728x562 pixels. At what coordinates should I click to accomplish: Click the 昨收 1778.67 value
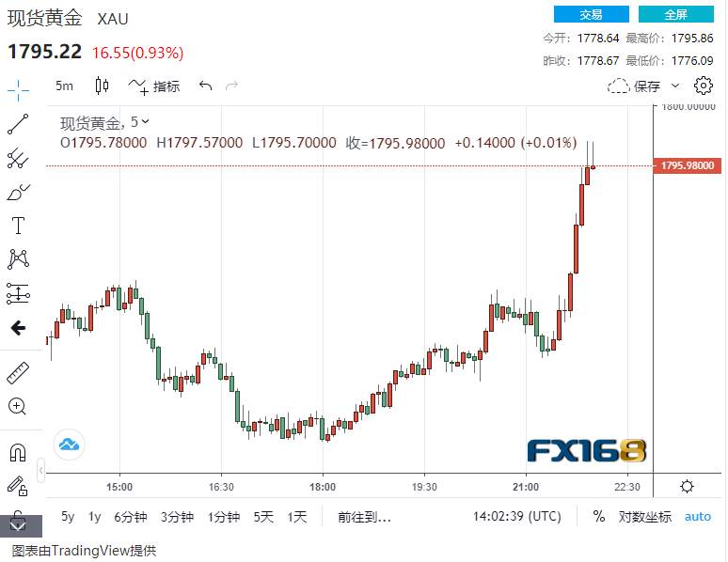[x=598, y=61]
